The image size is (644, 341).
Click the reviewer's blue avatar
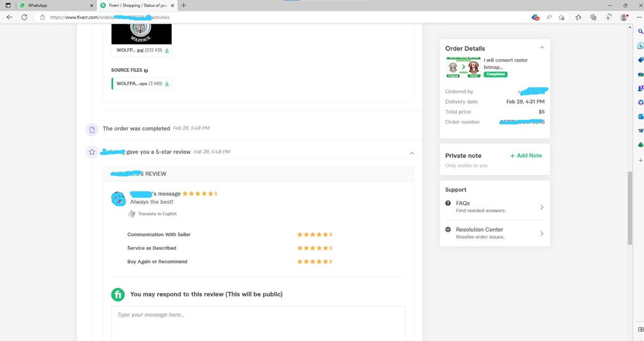[x=118, y=198]
